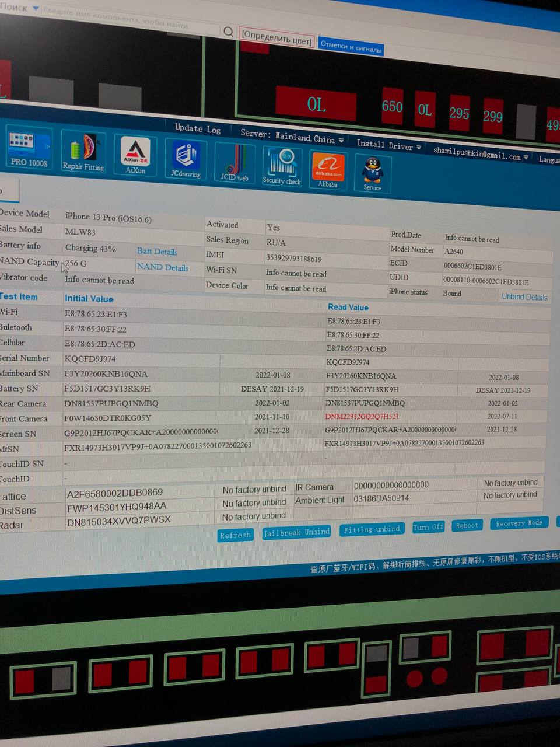Click the Recovery Mode button

pyautogui.click(x=519, y=523)
